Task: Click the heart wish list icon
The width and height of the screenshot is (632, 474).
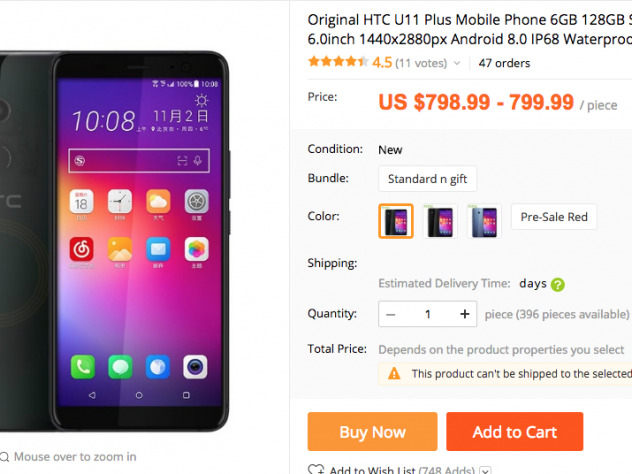Action: pyautogui.click(x=316, y=469)
